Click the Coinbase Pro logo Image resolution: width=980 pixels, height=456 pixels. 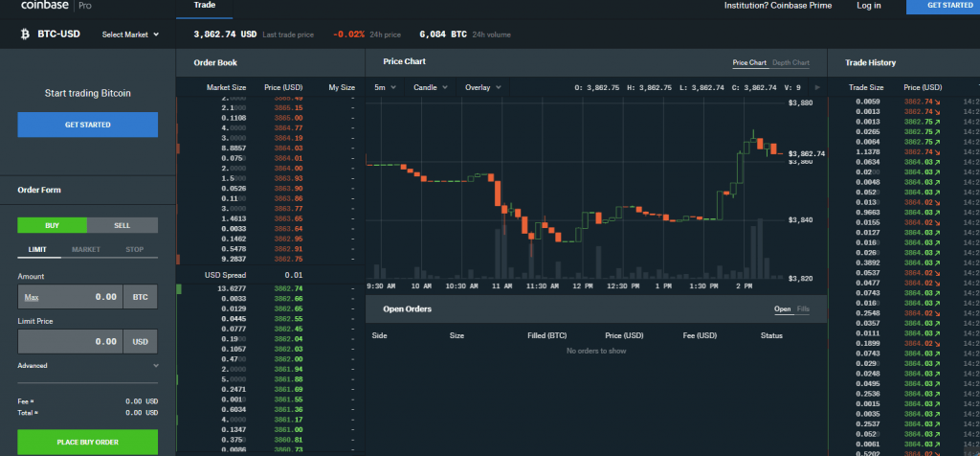[x=56, y=5]
